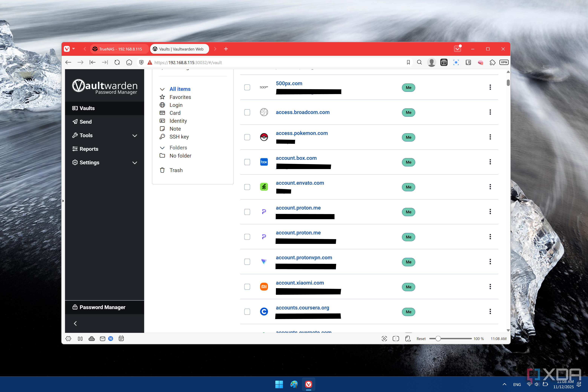Open sync cloud icon in status bar
The width and height of the screenshot is (588, 392).
pos(92,338)
